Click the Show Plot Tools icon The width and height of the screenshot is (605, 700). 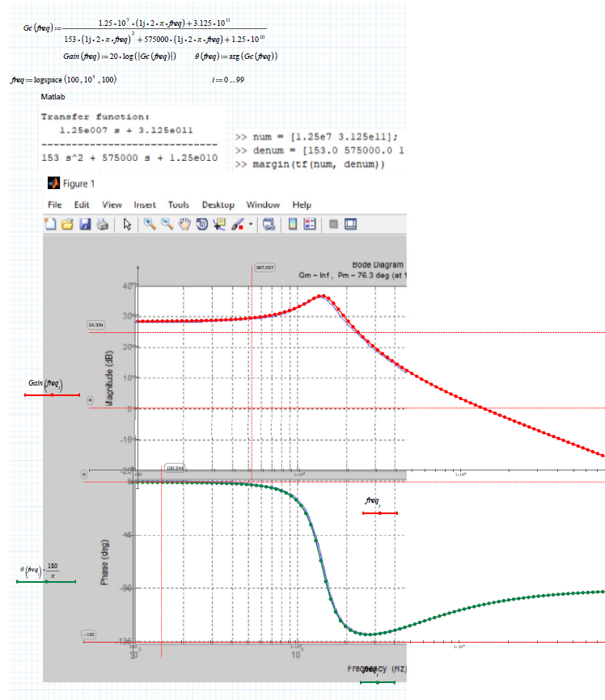coord(351,224)
